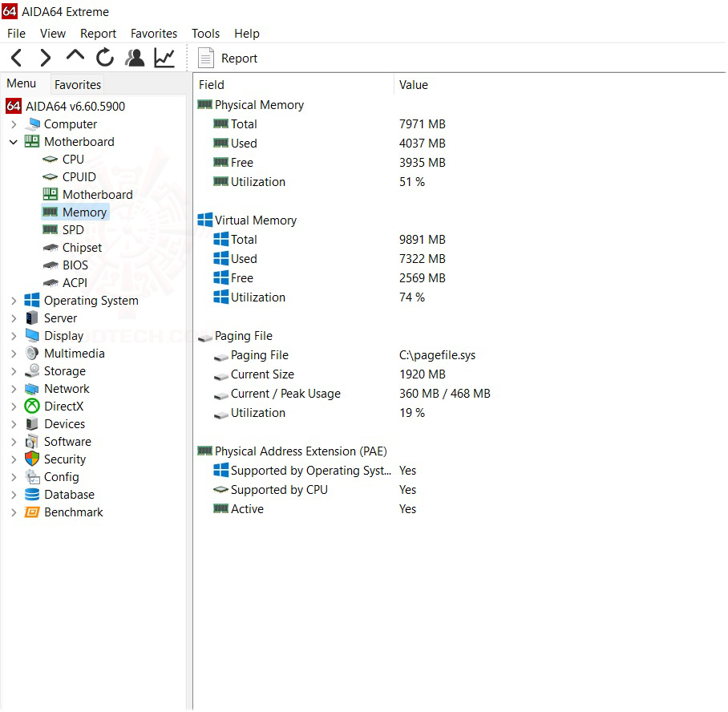Click the Computer icon in the tree

coord(33,124)
